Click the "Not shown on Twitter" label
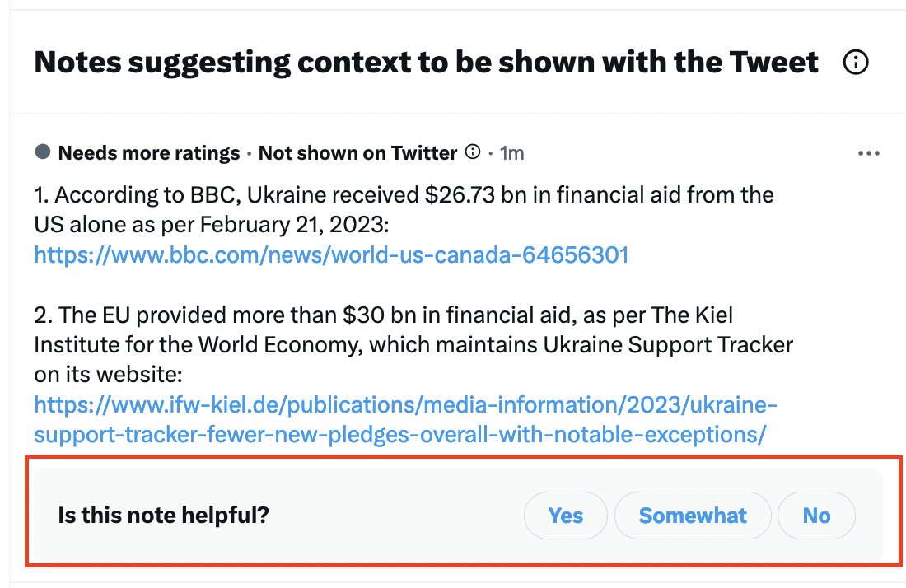This screenshot has width=906, height=588. [357, 153]
